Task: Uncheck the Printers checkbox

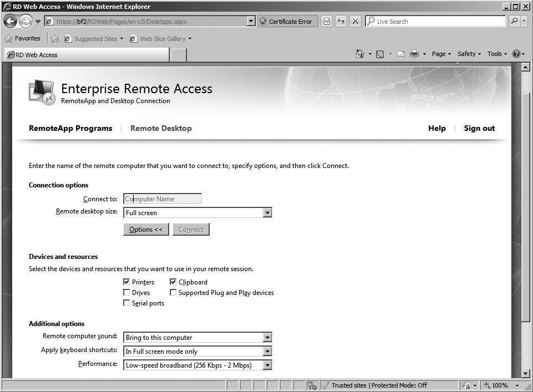Action: tap(126, 282)
